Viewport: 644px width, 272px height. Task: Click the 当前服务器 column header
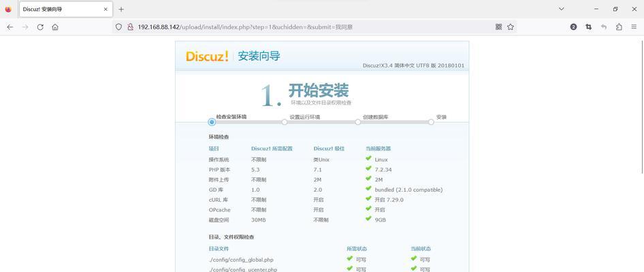(x=379, y=148)
